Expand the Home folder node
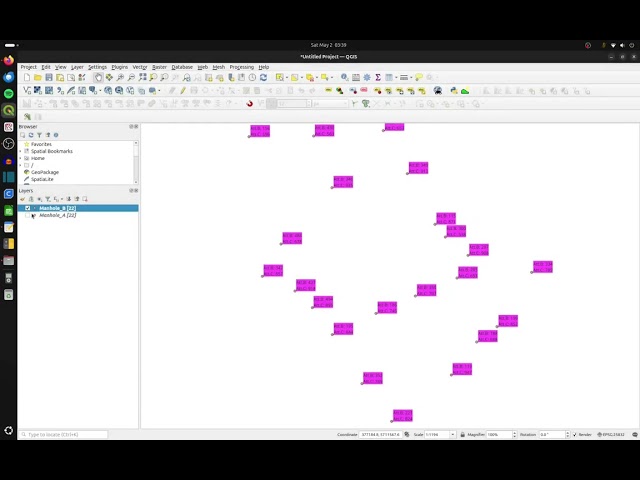 click(x=20, y=158)
